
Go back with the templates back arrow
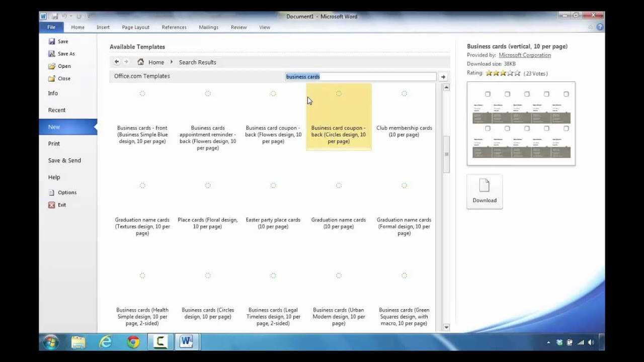[117, 62]
